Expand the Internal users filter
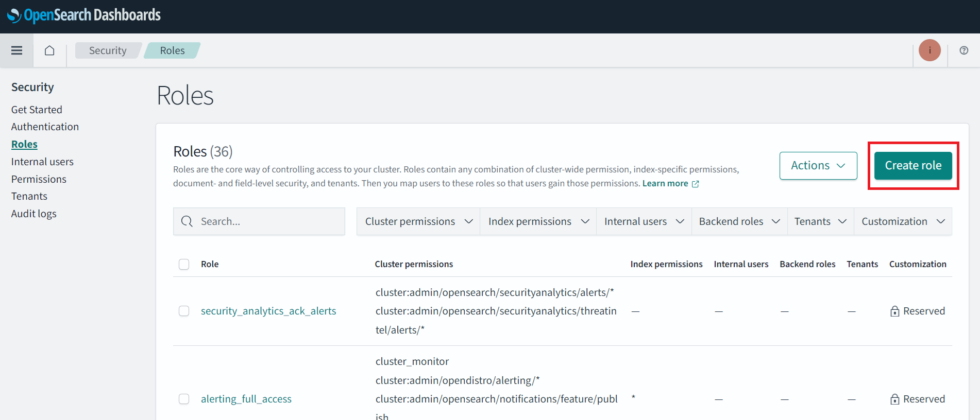 click(644, 221)
